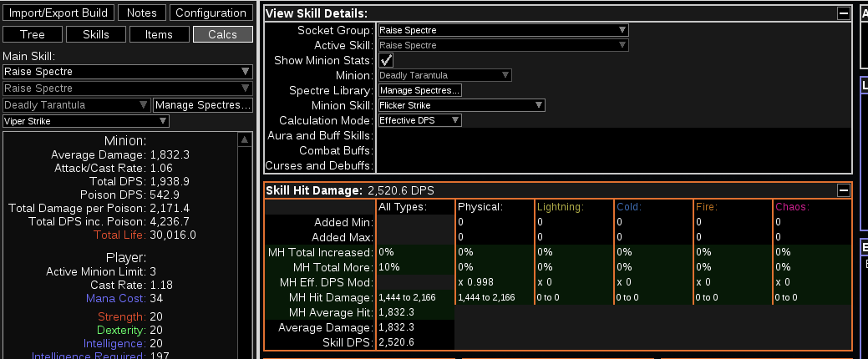This screenshot has height=359, width=868.
Task: Click the Chaos column header
Action: (x=792, y=207)
